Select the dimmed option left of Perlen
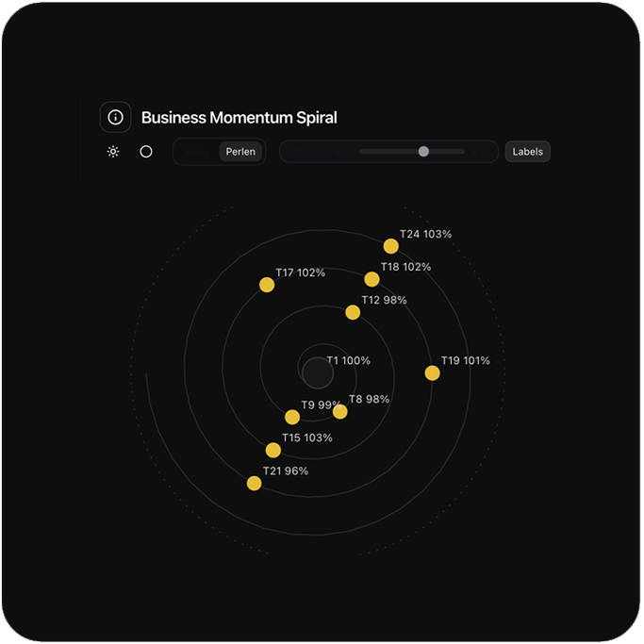The image size is (644, 644). coord(197,152)
